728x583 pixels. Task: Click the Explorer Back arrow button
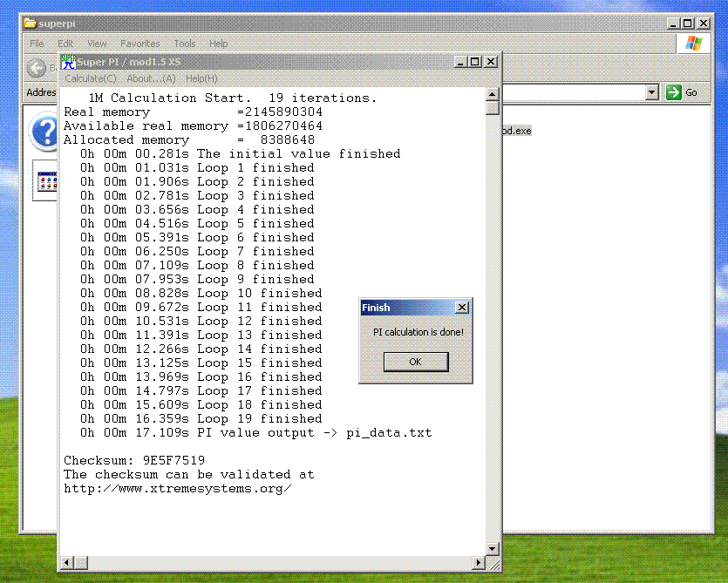37,68
